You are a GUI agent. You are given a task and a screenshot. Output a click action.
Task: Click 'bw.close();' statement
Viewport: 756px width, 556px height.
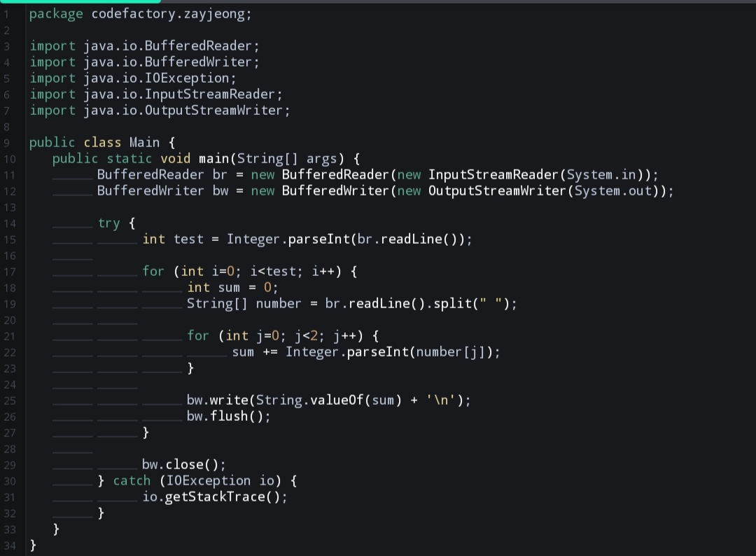tap(183, 465)
